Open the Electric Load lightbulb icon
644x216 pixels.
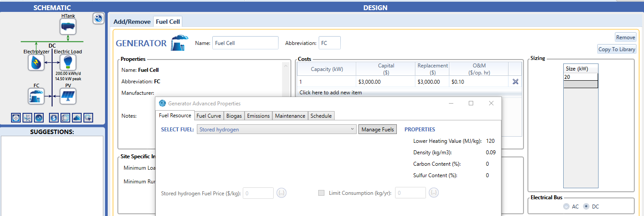pos(68,62)
